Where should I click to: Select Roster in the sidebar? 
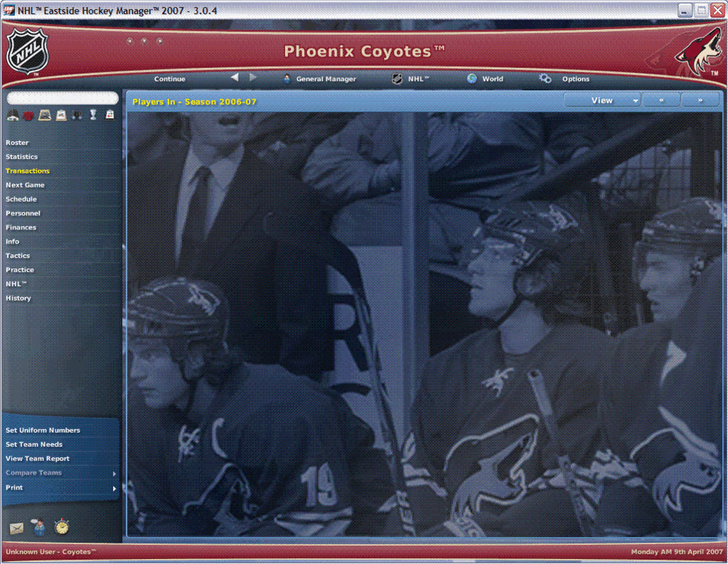(17, 143)
